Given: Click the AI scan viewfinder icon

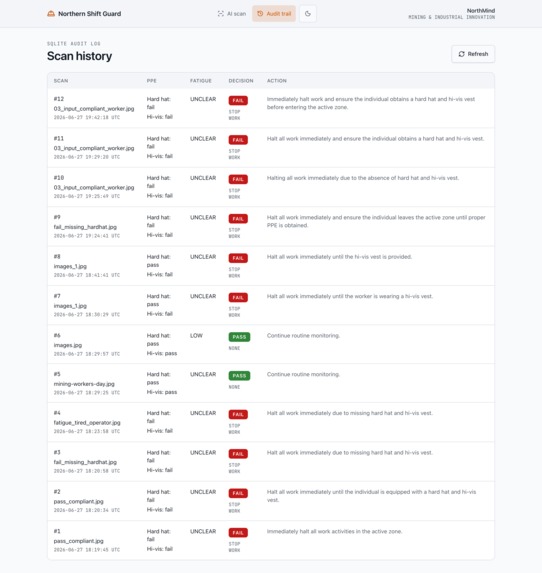Looking at the screenshot, I should tap(220, 14).
